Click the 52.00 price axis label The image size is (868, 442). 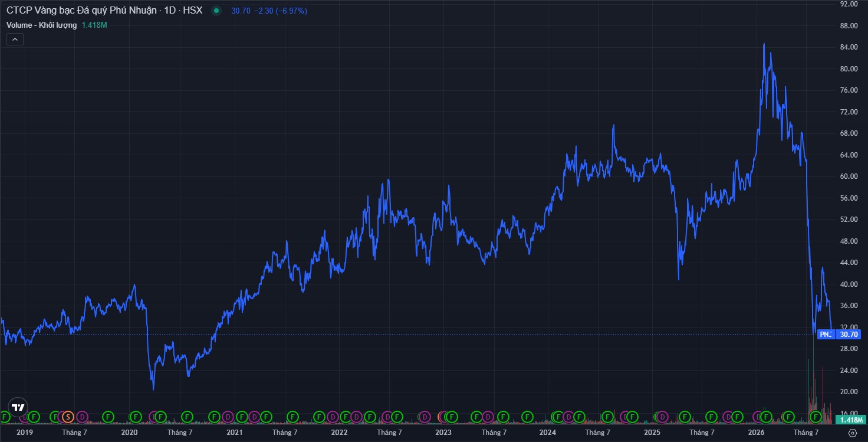849,220
